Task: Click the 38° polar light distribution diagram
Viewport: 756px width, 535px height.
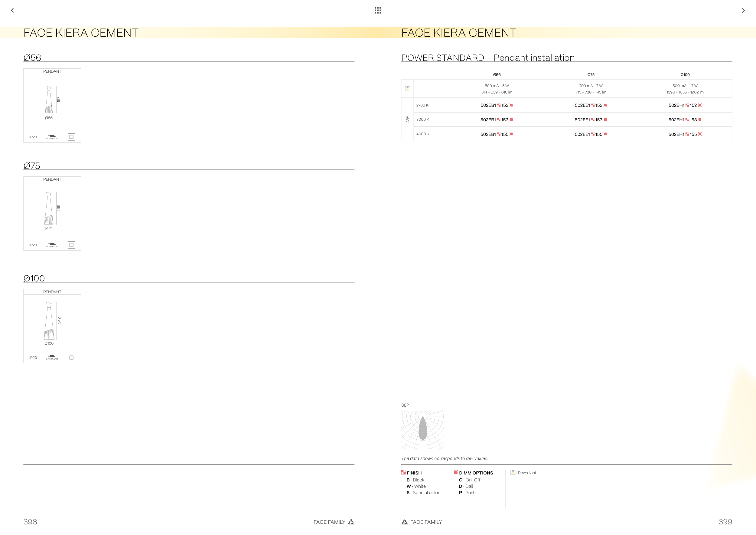Action: coord(423,429)
